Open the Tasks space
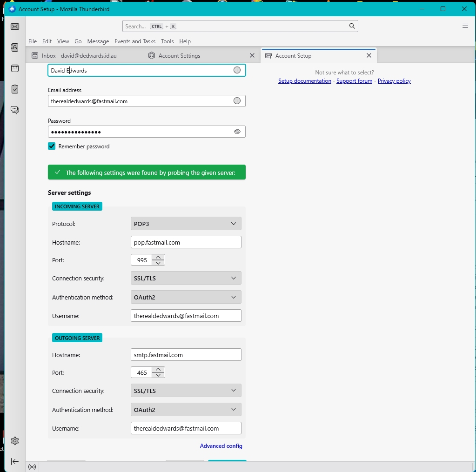Screen dimensions: 476x472 pyautogui.click(x=14, y=89)
